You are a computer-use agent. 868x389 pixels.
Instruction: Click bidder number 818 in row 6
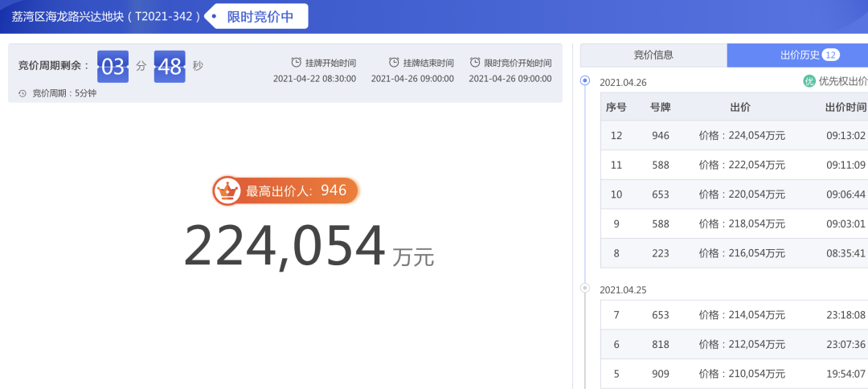[661, 344]
